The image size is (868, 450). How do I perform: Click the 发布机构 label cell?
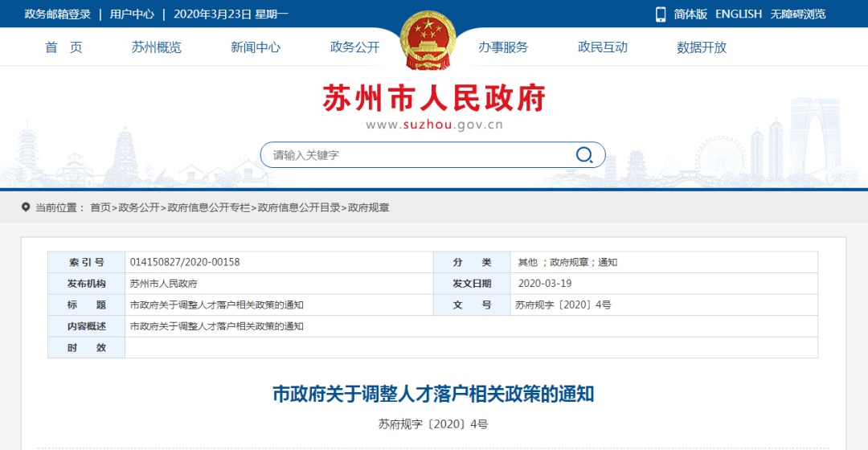86,284
